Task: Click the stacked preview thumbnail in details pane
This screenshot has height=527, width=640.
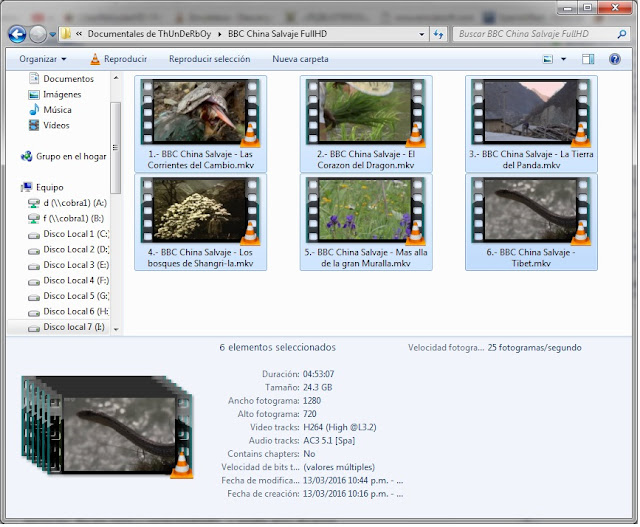Action: (107, 427)
